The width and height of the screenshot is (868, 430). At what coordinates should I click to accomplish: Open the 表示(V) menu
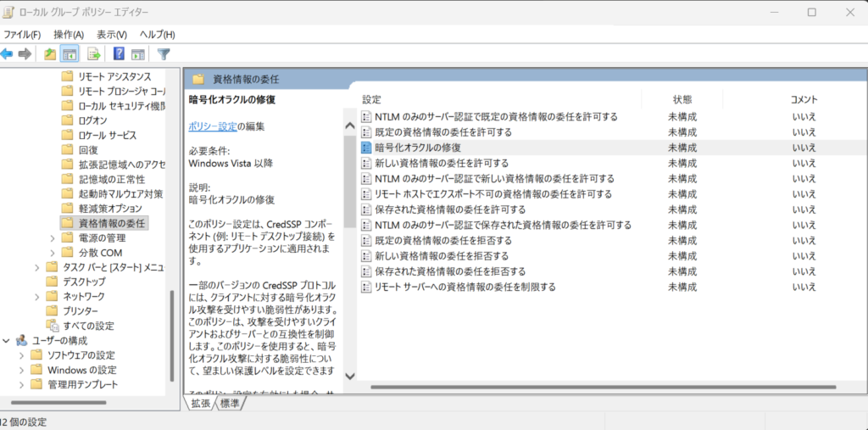pos(112,35)
